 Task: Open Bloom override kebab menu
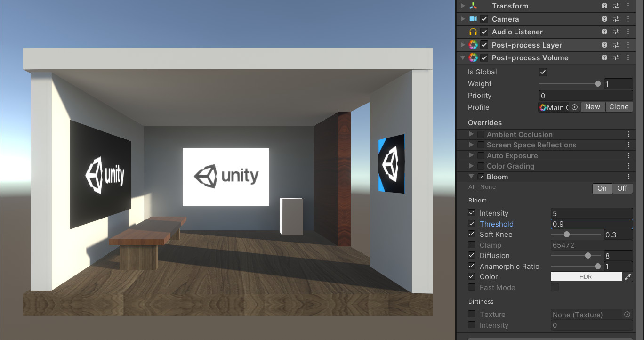pos(628,177)
